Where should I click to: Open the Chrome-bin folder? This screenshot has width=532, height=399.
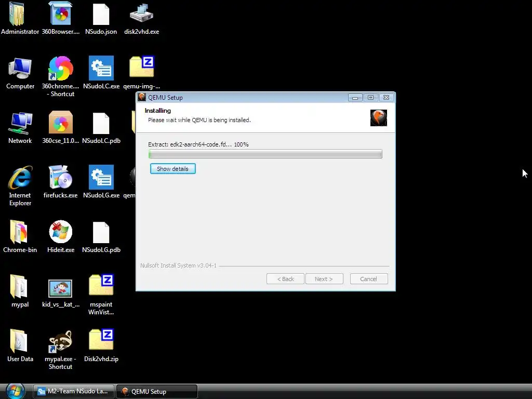coord(19,232)
